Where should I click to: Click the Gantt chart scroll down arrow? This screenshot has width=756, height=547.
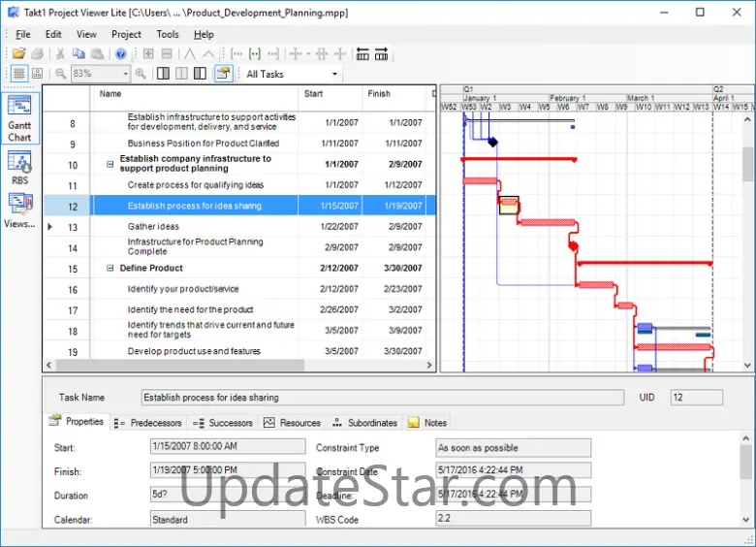(747, 365)
